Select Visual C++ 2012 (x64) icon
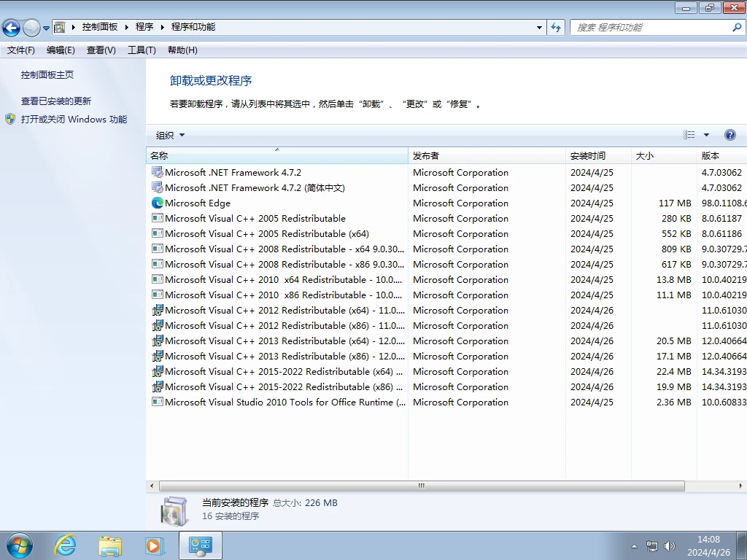 click(158, 310)
